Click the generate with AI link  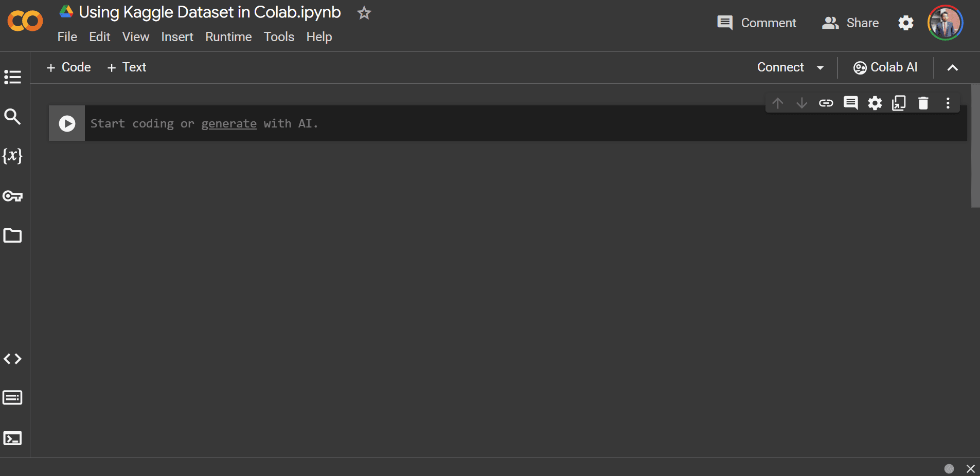[229, 123]
